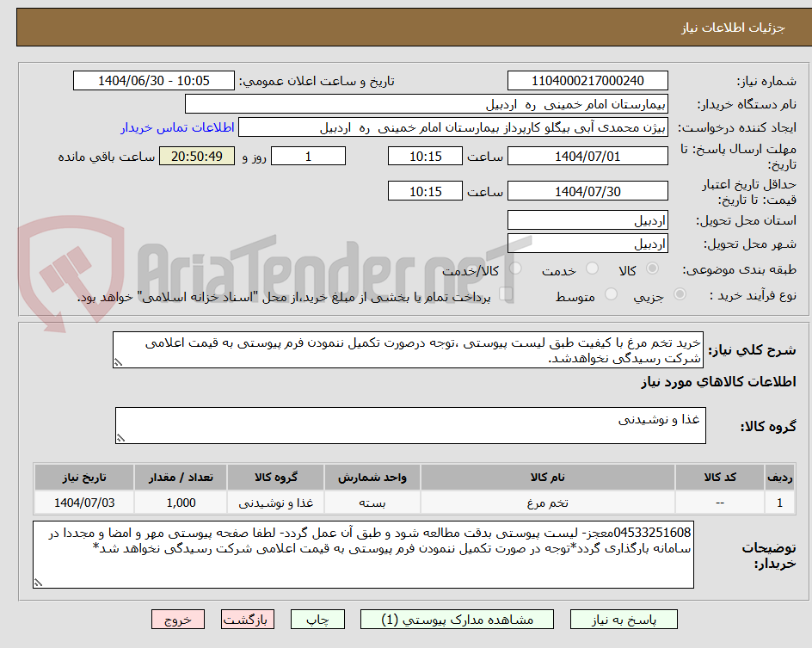
Task: Click the highlighted 20:50:49 remaining time counter
Action: (x=196, y=157)
